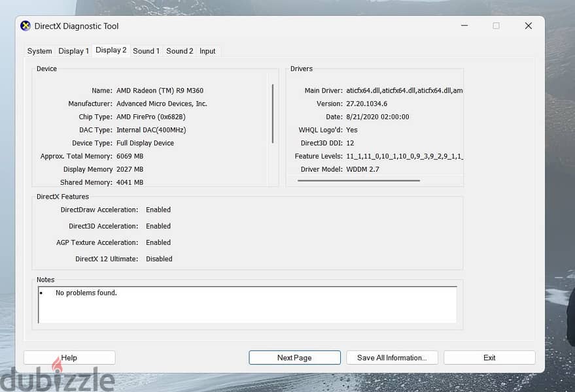Select AGP Texture Acceleration 'Enabled' value
Screen dimensions: 575x392
(158, 242)
